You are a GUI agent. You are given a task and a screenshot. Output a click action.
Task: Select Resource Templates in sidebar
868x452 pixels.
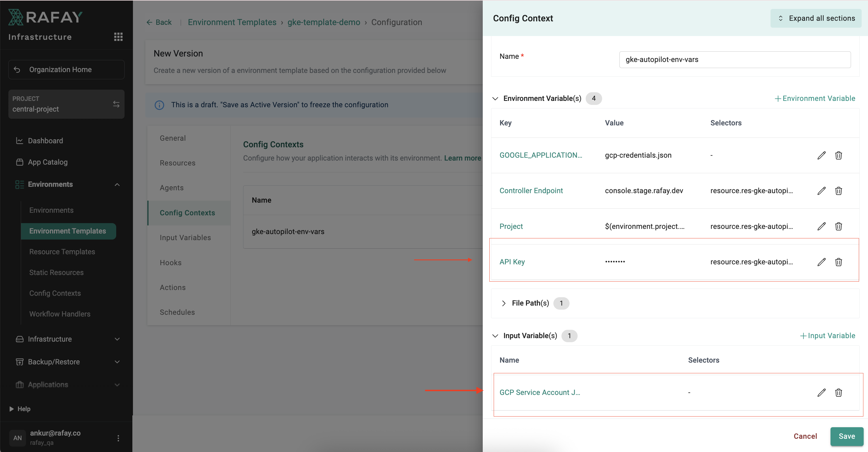(62, 252)
